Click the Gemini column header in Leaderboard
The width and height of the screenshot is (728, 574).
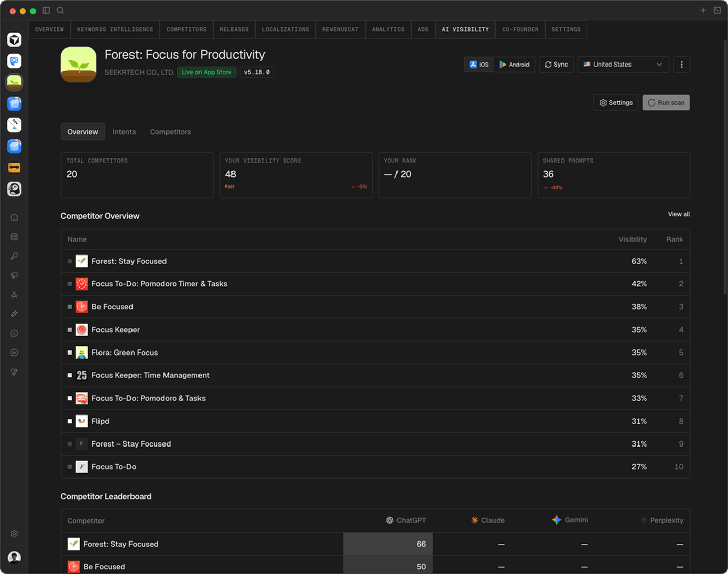click(570, 520)
